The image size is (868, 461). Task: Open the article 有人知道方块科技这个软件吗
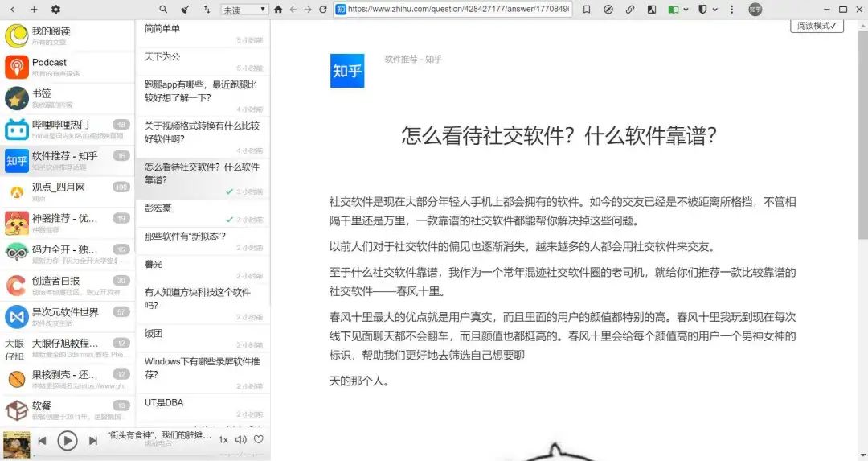(x=203, y=303)
